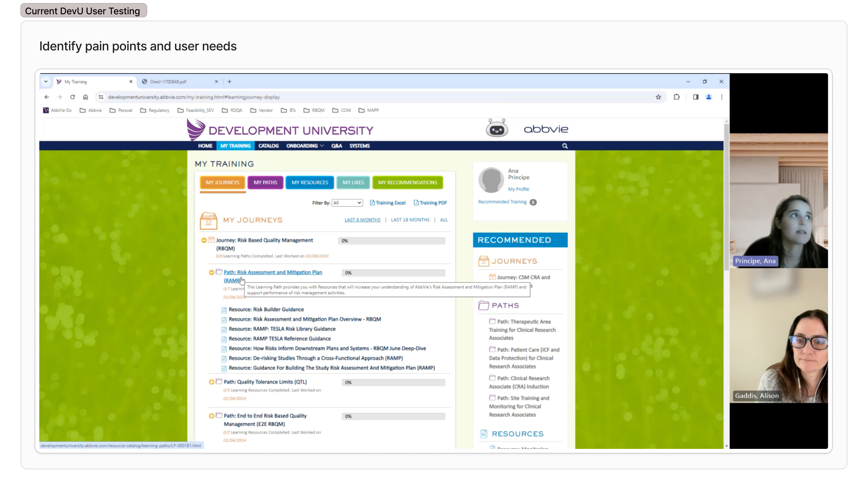Open Path: Risk Assessment and Mitigation Plan link
This screenshot has height=490, width=868.
point(273,276)
